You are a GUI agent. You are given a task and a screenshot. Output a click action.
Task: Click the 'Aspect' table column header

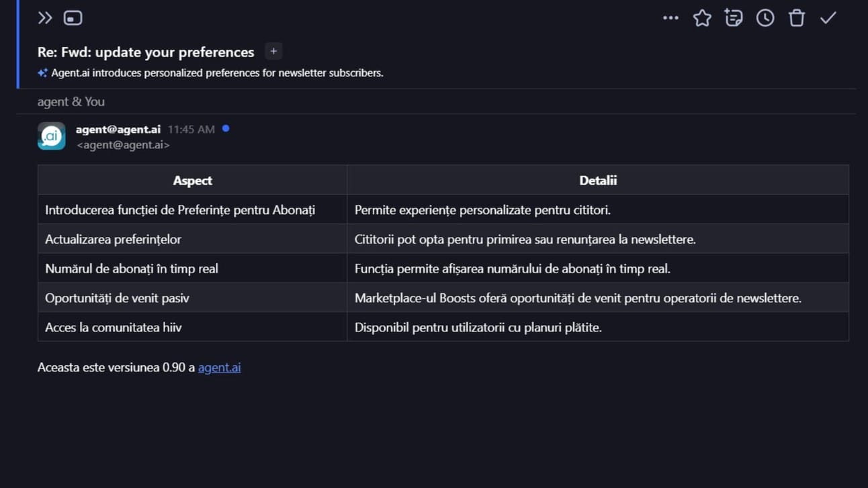point(192,181)
